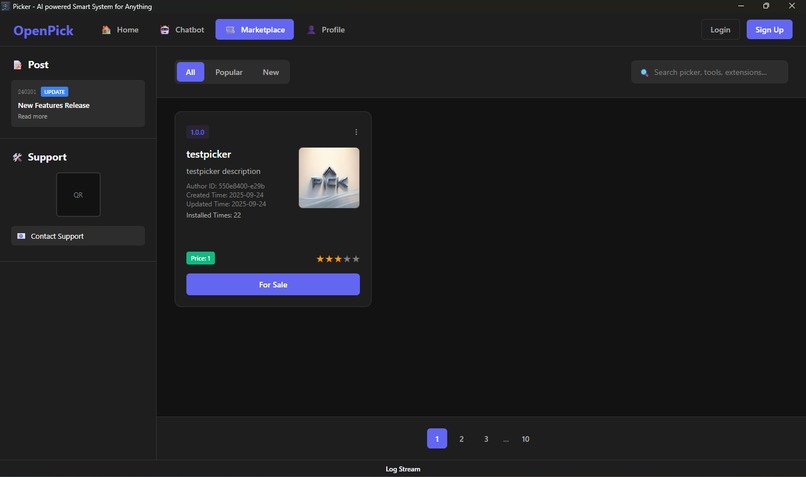
Task: Focus the search picker input field
Action: coord(709,72)
